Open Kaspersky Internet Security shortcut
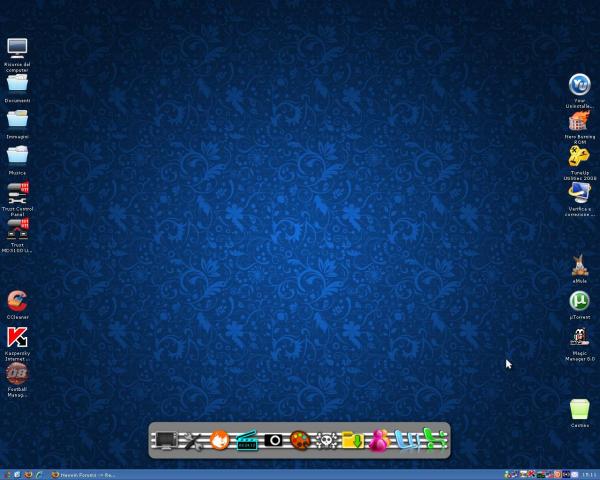Viewport: 600px width, 480px height. (17, 343)
